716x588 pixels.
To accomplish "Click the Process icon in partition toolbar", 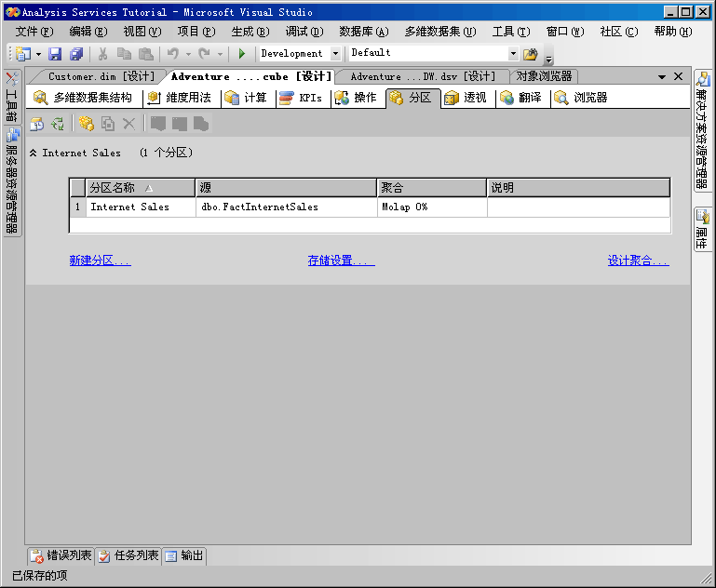I will tap(37, 124).
